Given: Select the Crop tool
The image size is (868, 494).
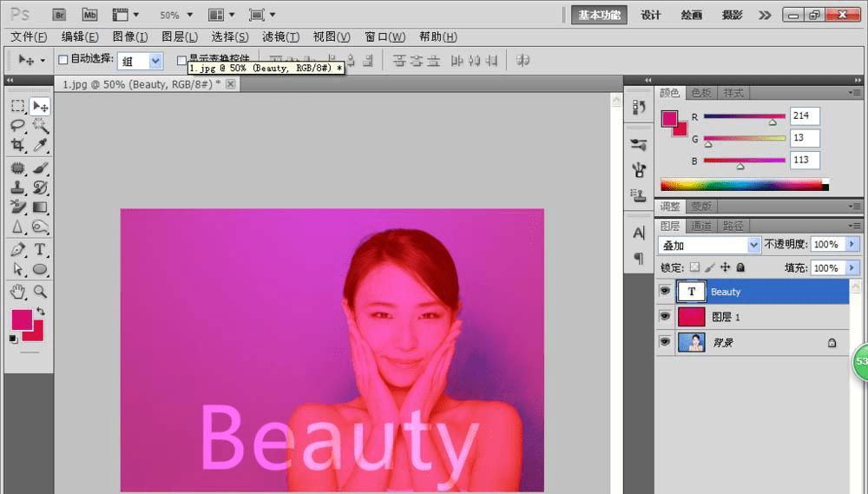Looking at the screenshot, I should point(17,146).
